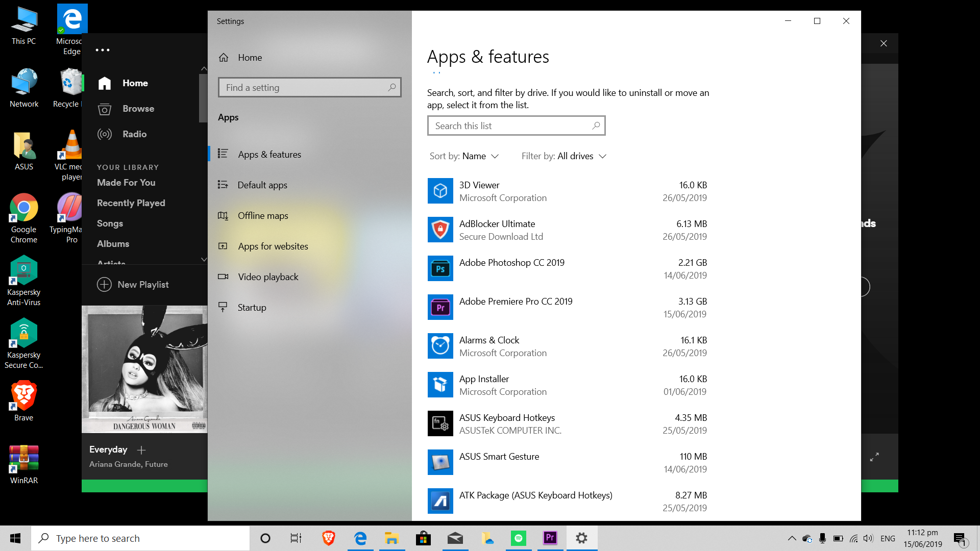Open Offline maps settings
Image resolution: width=980 pixels, height=551 pixels.
tap(263, 215)
